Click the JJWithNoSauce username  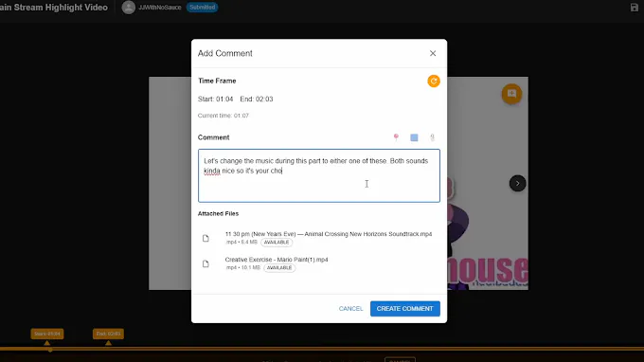pos(160,8)
